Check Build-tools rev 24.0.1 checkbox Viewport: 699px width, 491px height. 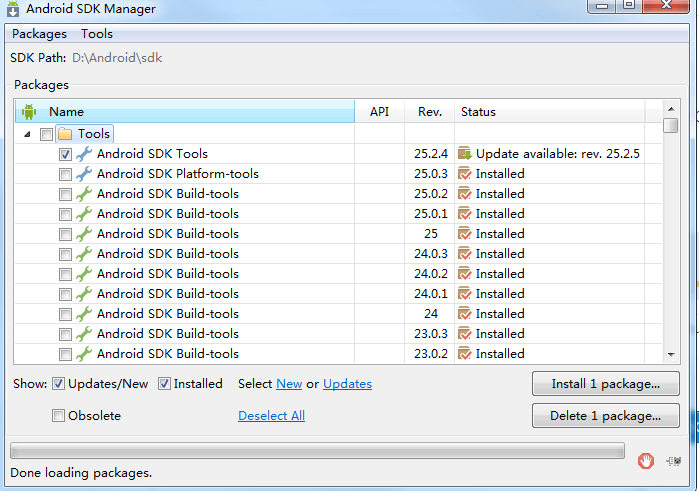point(65,295)
